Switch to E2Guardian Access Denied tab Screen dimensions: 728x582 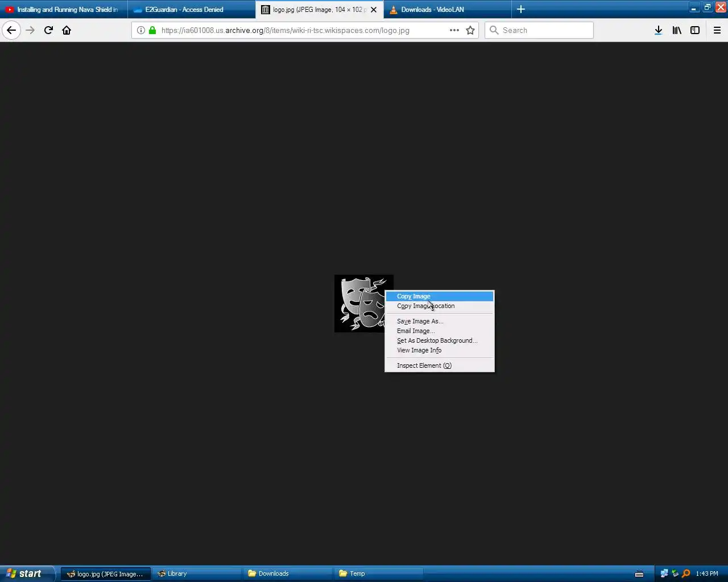191,10
